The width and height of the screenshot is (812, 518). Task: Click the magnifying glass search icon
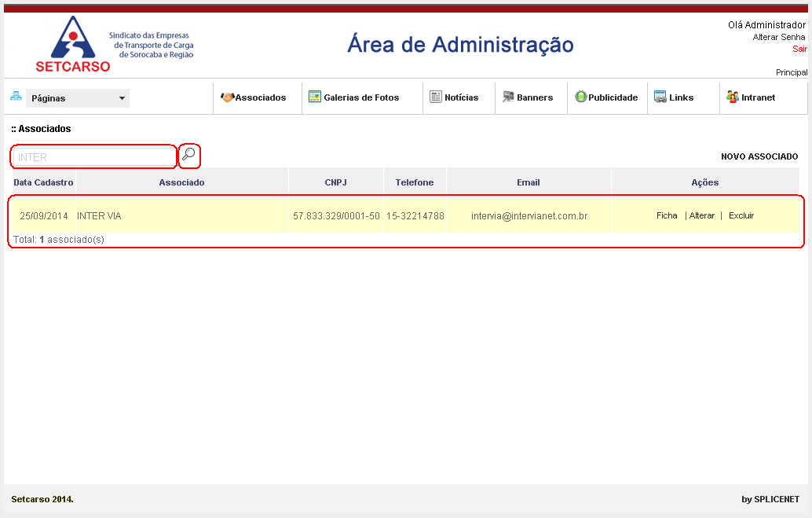pos(188,154)
